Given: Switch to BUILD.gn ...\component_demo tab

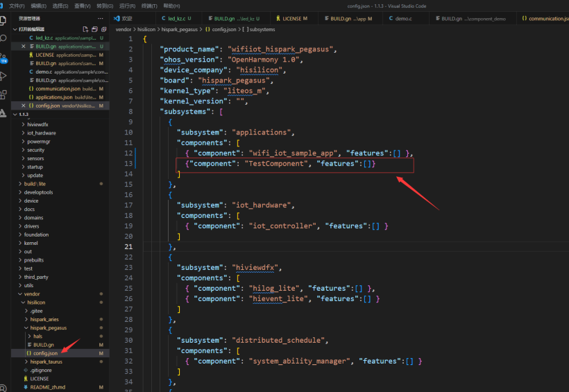Looking at the screenshot, I should [x=473, y=19].
